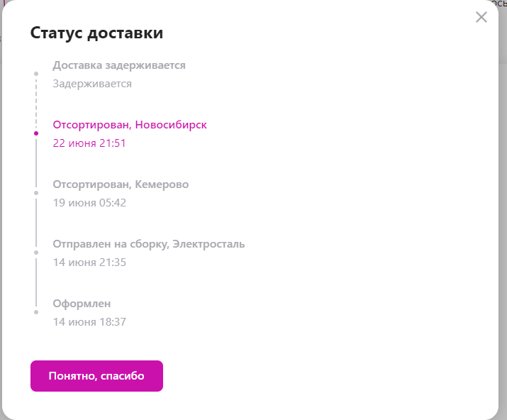This screenshot has width=507, height=420.
Task: Click the "19 июня 05:42" timestamp
Action: 89,203
